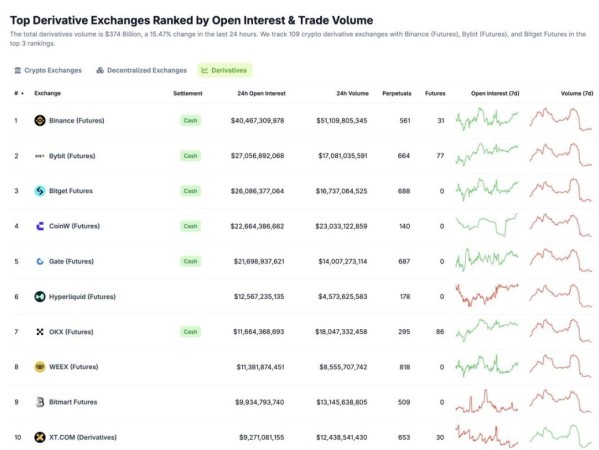Open Hyperliquid volume 7d sparkline chart
This screenshot has width=599, height=450.
pyautogui.click(x=560, y=295)
